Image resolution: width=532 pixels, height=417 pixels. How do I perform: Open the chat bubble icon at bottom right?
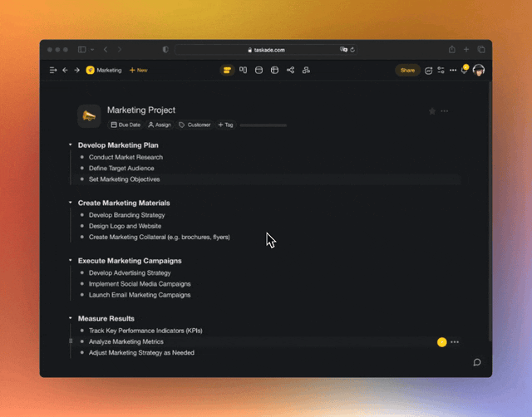point(477,362)
